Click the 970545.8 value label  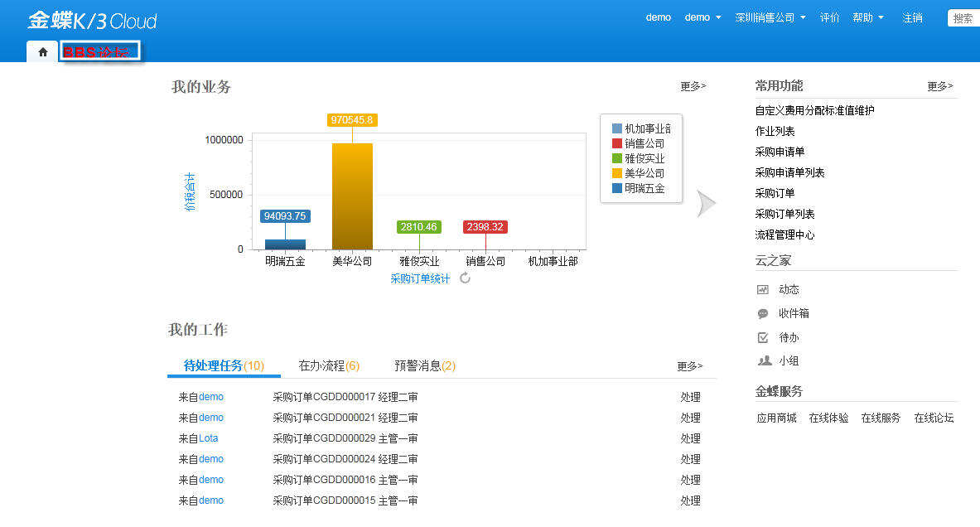tap(352, 120)
